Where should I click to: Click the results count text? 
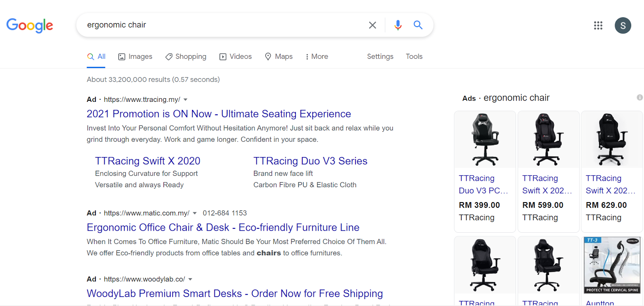(153, 80)
